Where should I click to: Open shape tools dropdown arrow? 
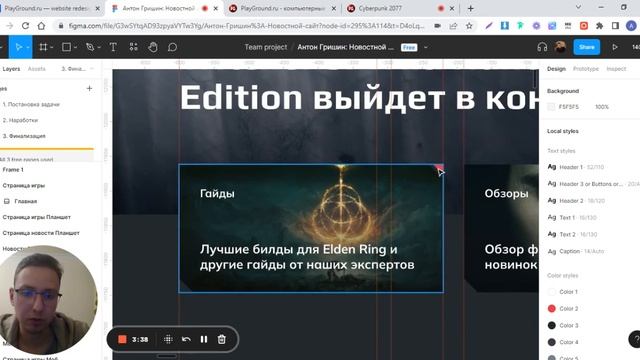tap(76, 48)
